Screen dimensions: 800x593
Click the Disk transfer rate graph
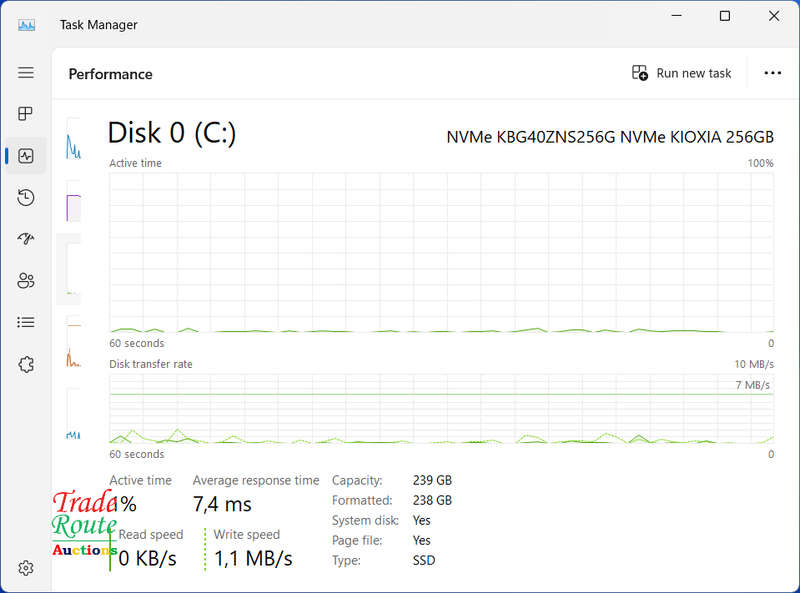click(x=441, y=409)
